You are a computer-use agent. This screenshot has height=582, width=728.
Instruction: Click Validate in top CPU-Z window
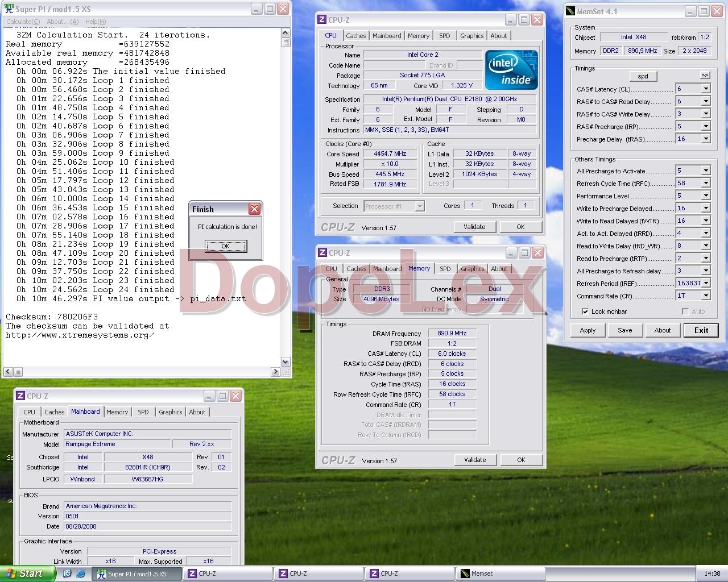click(x=474, y=227)
